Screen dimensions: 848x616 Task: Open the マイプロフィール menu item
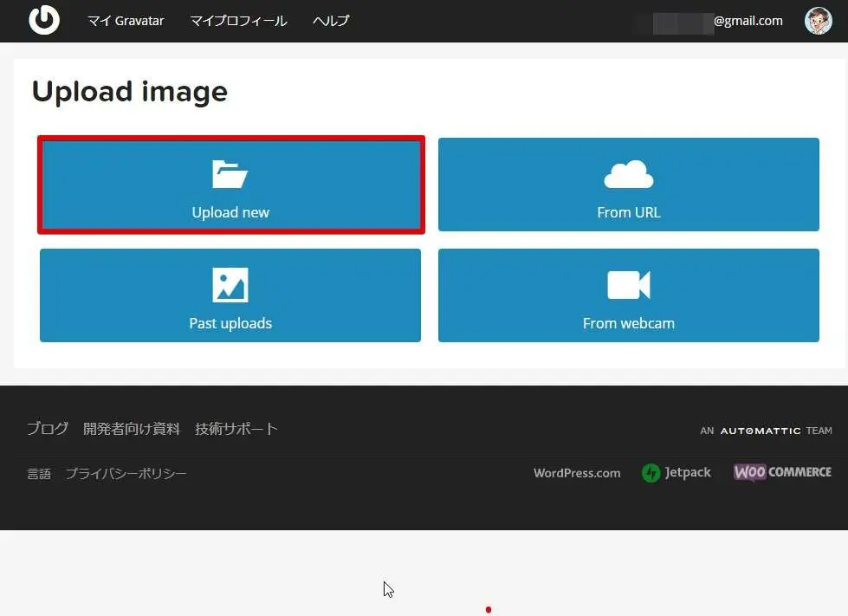pos(238,21)
